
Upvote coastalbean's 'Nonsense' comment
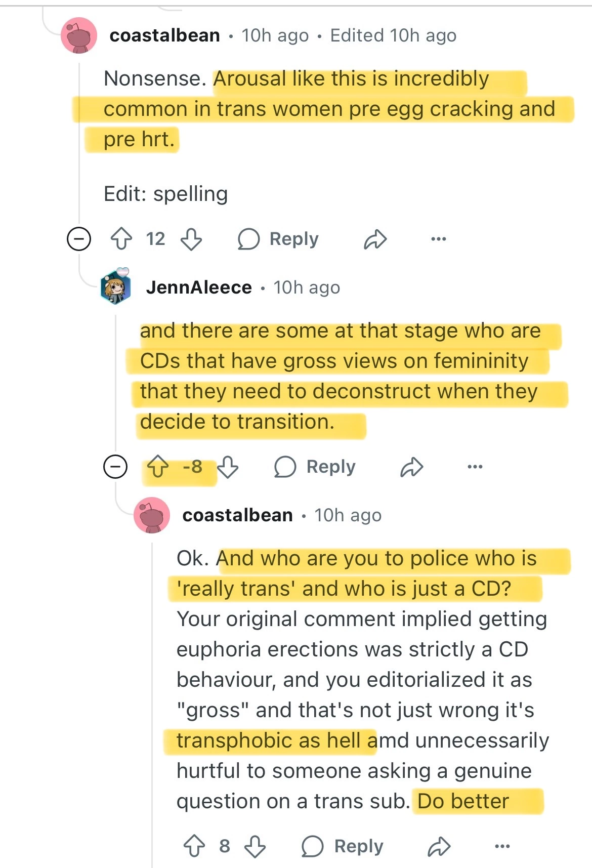click(121, 239)
